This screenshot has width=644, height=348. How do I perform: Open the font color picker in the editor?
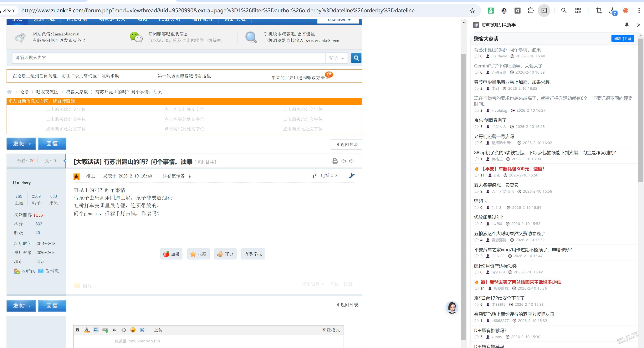pyautogui.click(x=87, y=330)
